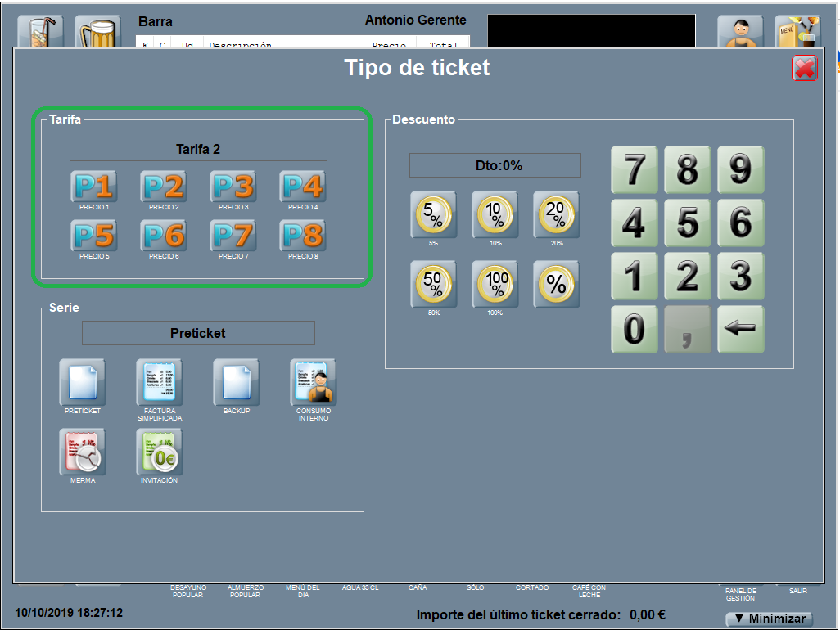The width and height of the screenshot is (840, 630).
Task: Select the P6 Precio 6 tariff icon
Action: pyautogui.click(x=164, y=236)
